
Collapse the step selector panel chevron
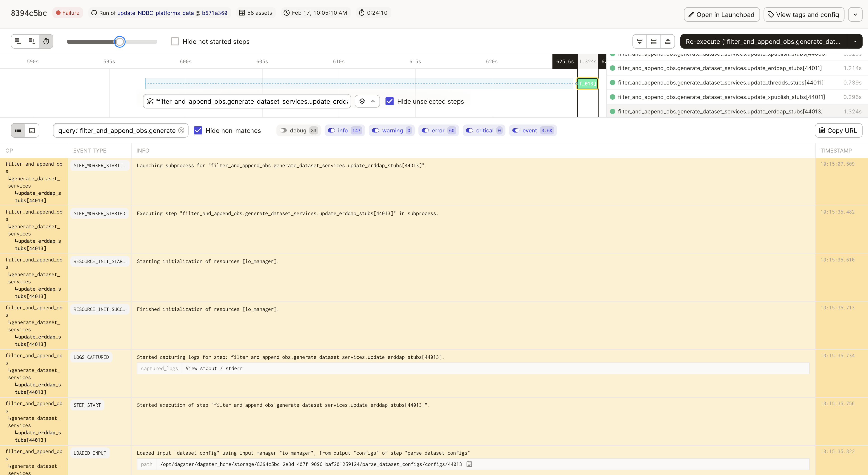tap(373, 101)
